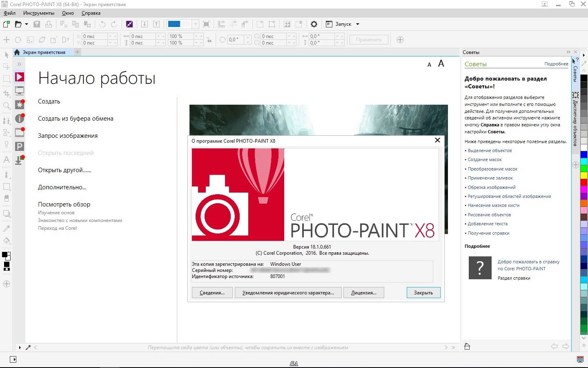This screenshot has height=368, width=588.
Task: Add a new tab with plus button
Action: tap(77, 52)
